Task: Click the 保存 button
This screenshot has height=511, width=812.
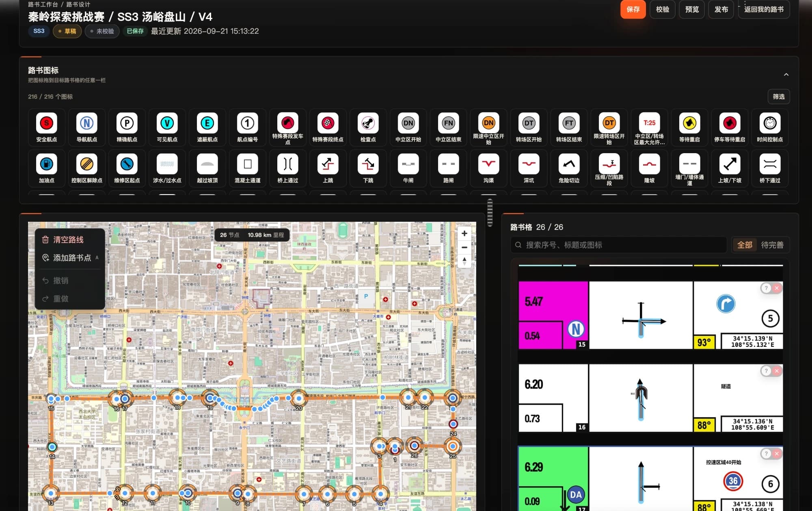Action: tap(633, 9)
